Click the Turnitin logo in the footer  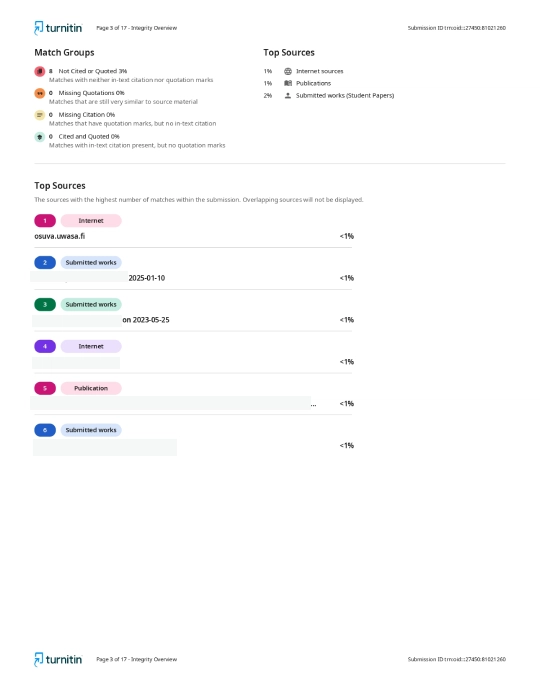point(58,659)
